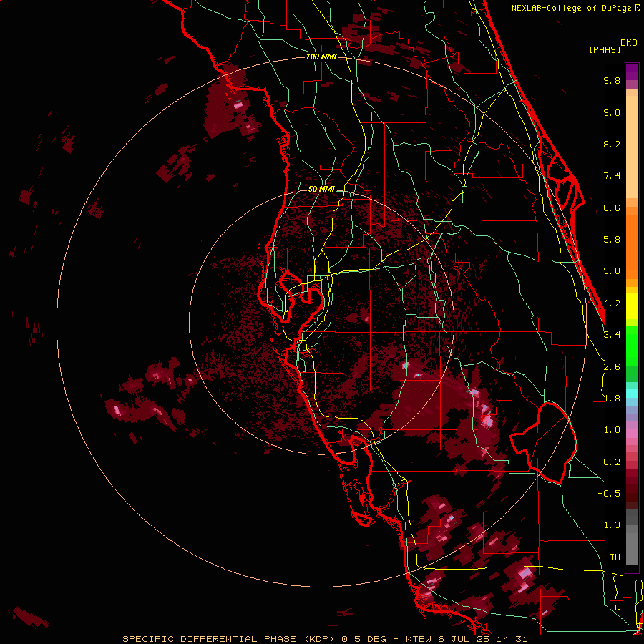Click the DKD legend label
This screenshot has width=644, height=644.
(629, 43)
